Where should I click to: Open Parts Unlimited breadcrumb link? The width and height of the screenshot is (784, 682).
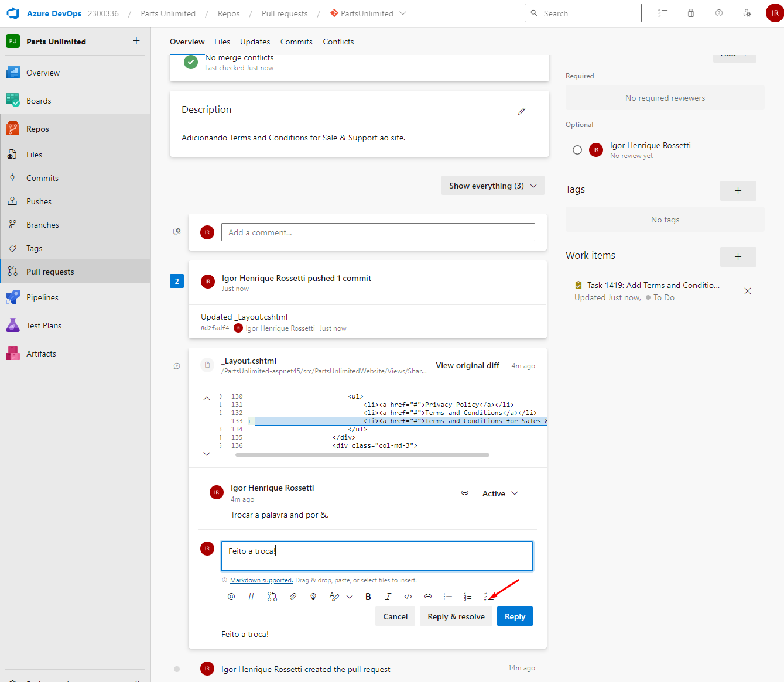pyautogui.click(x=168, y=13)
